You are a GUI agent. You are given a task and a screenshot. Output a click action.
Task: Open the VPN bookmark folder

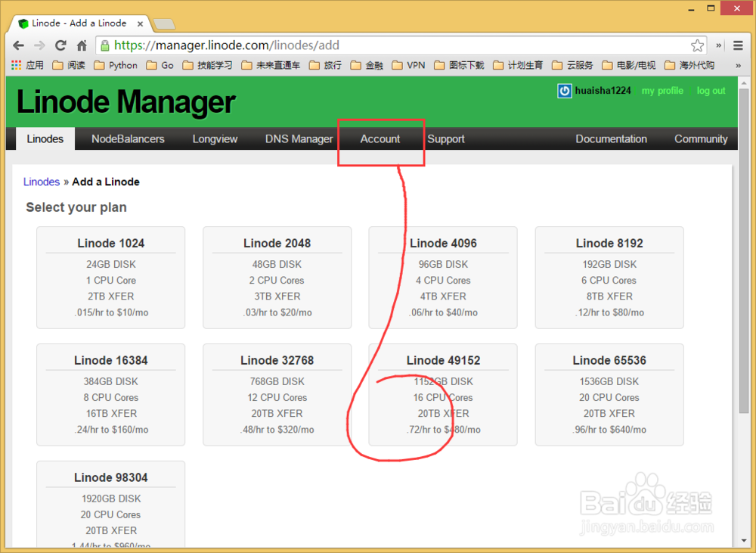[409, 65]
